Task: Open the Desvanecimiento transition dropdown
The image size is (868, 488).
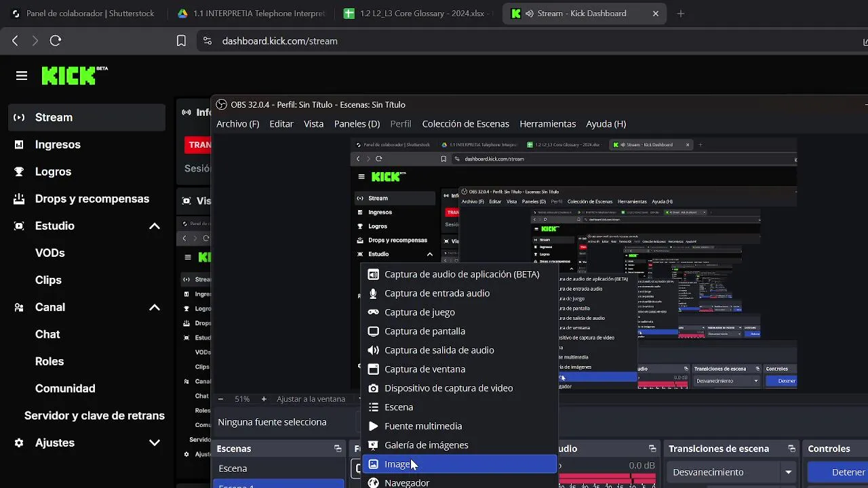Action: coord(732,472)
